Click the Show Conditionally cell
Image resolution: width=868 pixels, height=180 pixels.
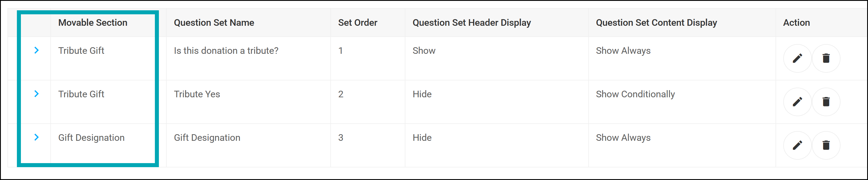(x=635, y=94)
